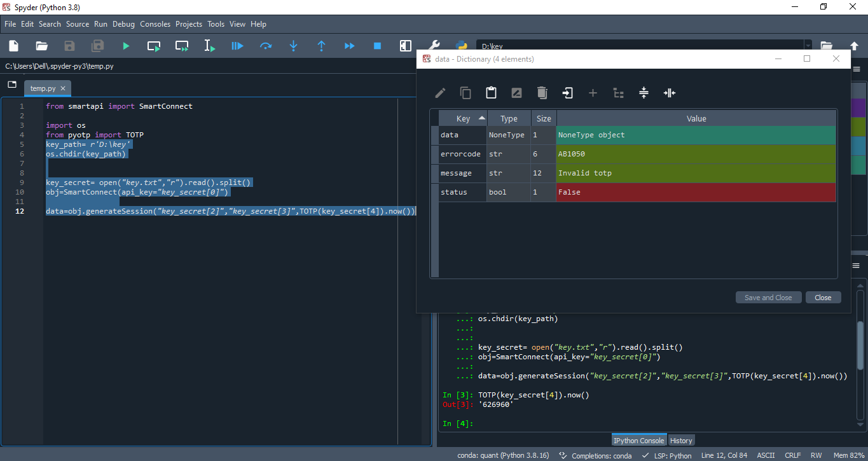
Task: Start debugging the file icon
Action: 237,46
